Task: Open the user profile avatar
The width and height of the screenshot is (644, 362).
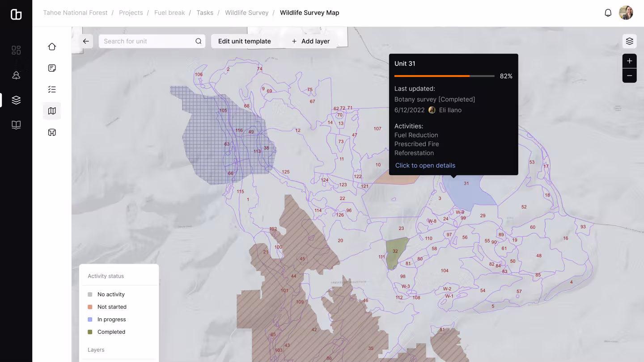Action: tap(626, 13)
